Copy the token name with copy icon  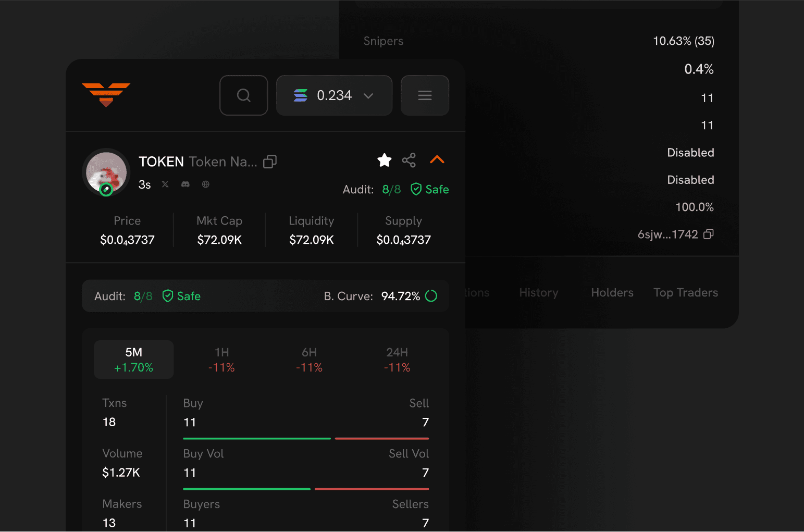(x=270, y=162)
